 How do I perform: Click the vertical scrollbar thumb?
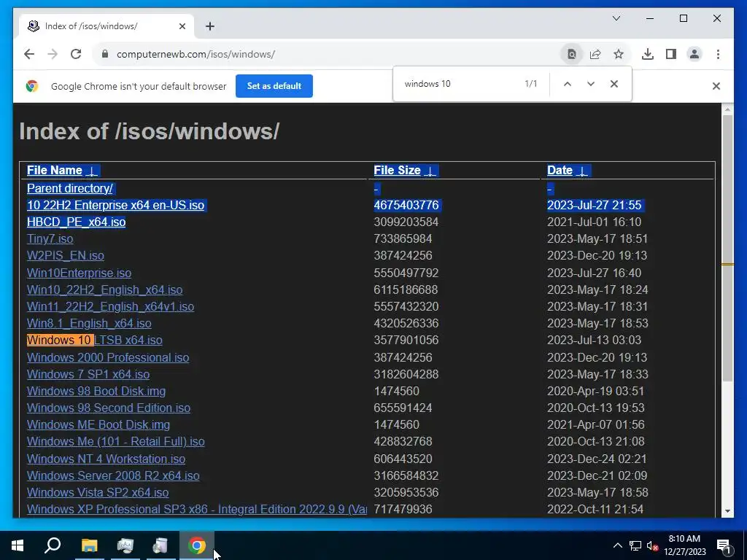(727, 248)
